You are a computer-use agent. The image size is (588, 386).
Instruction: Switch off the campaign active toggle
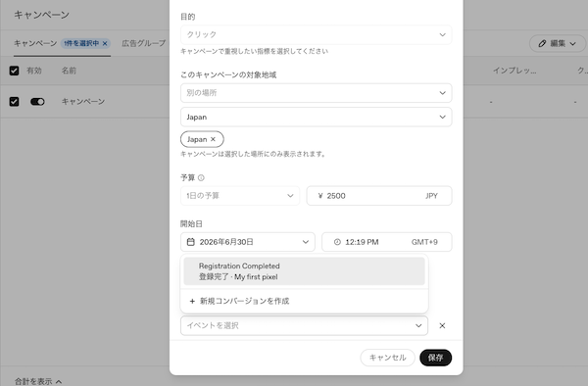click(37, 102)
